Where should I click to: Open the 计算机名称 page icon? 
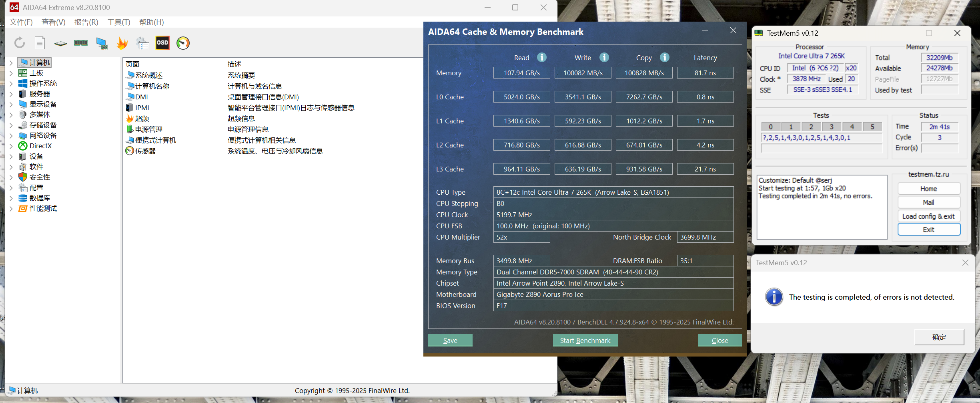coord(130,86)
